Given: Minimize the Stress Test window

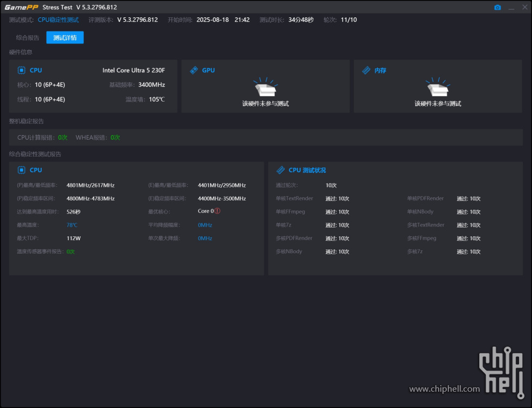Looking at the screenshot, I should coord(511,8).
